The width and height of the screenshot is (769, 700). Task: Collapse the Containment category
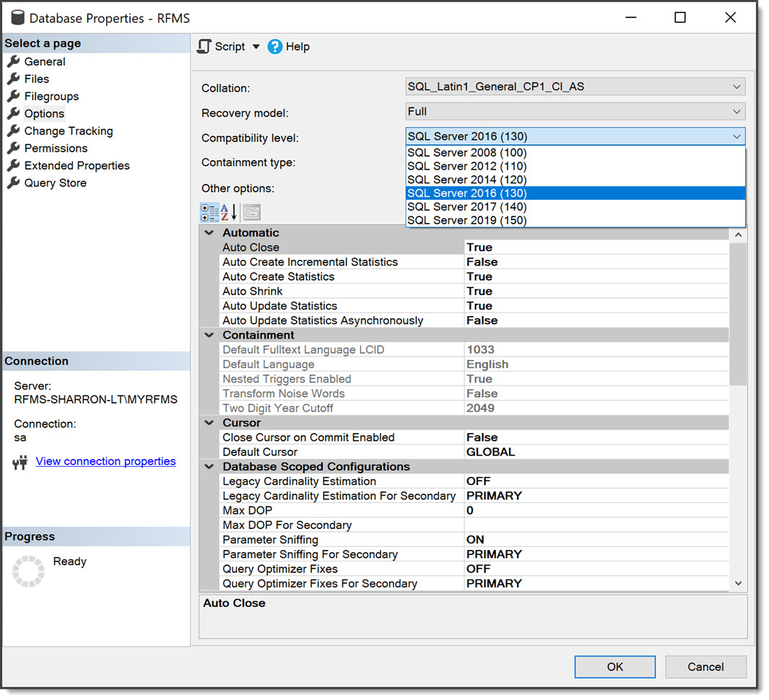coord(209,336)
